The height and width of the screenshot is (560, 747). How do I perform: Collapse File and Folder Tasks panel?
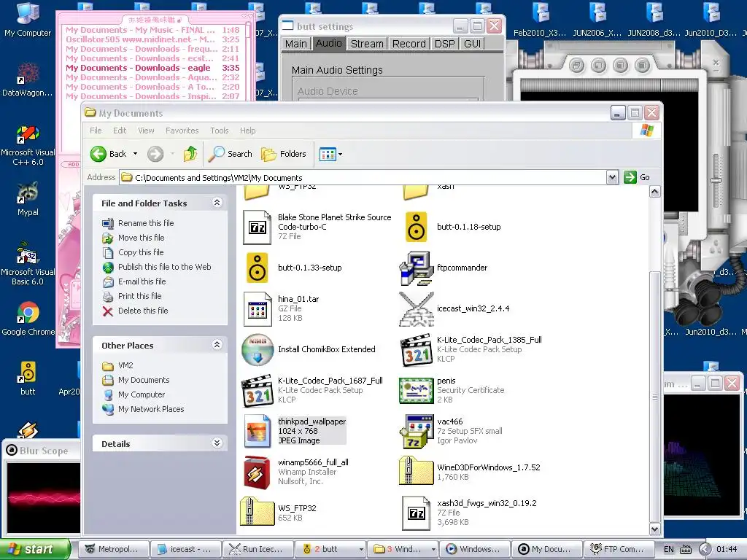tap(217, 203)
